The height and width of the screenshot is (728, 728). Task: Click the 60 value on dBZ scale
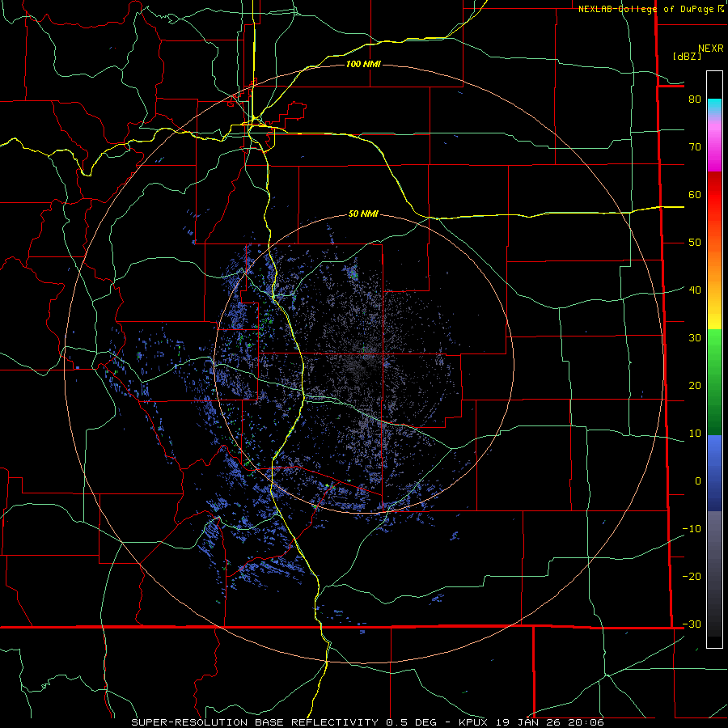point(695,194)
